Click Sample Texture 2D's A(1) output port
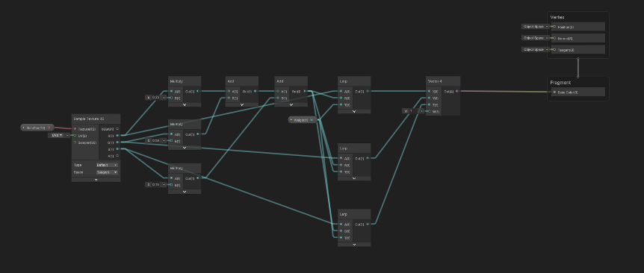Image resolution: width=644 pixels, height=273 pixels. pos(117,156)
